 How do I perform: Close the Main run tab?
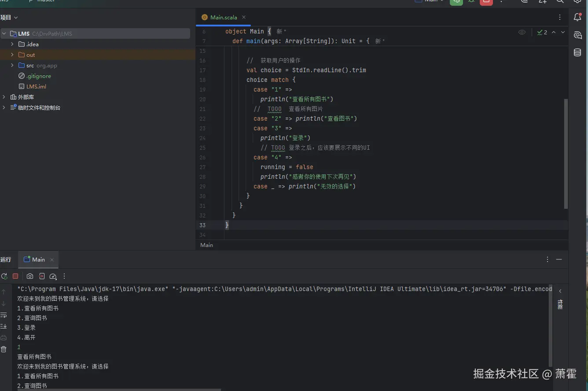click(x=51, y=260)
